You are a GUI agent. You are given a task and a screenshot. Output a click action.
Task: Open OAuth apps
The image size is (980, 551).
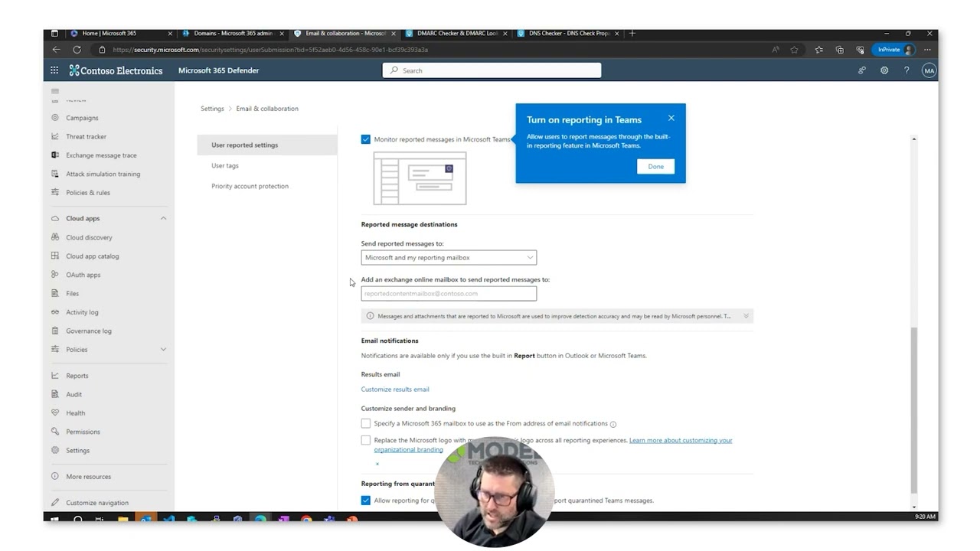(83, 275)
